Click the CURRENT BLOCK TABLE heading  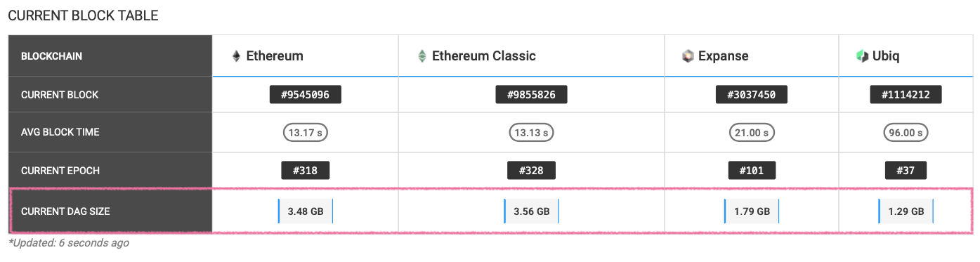tap(83, 15)
